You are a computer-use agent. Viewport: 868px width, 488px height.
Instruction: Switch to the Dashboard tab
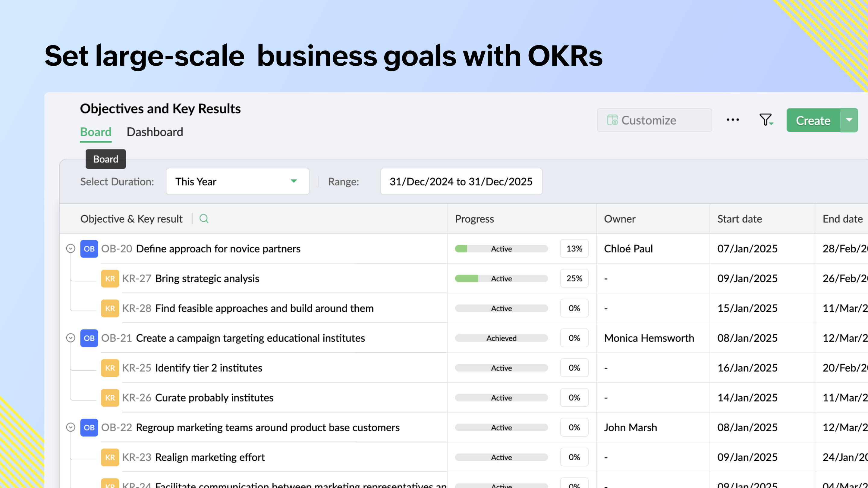coord(155,132)
